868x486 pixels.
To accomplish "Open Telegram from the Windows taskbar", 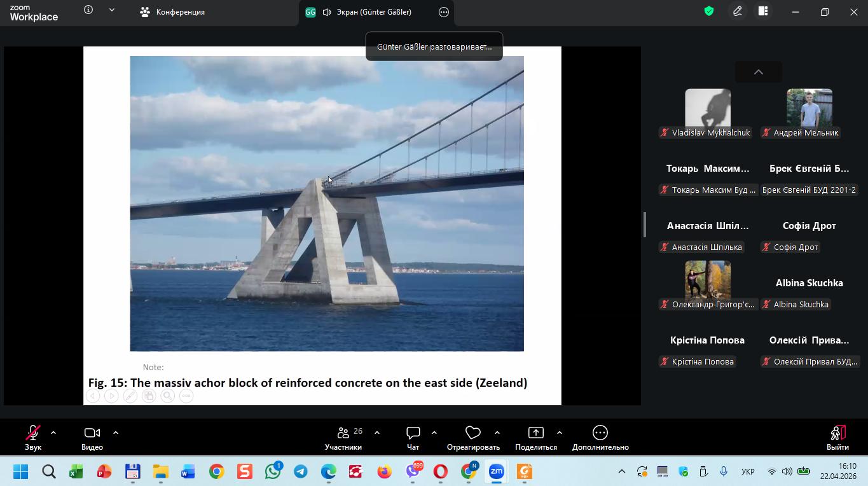I will [300, 472].
